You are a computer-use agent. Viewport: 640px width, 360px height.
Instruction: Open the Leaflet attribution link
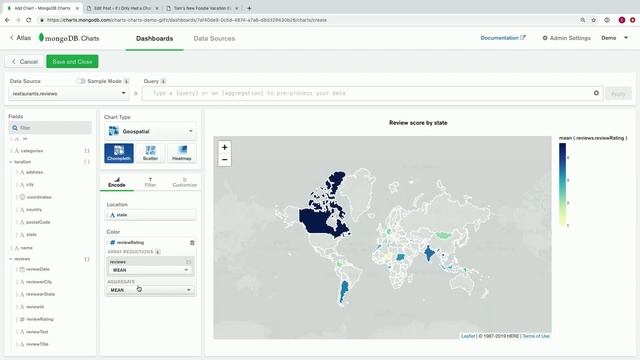coord(468,336)
